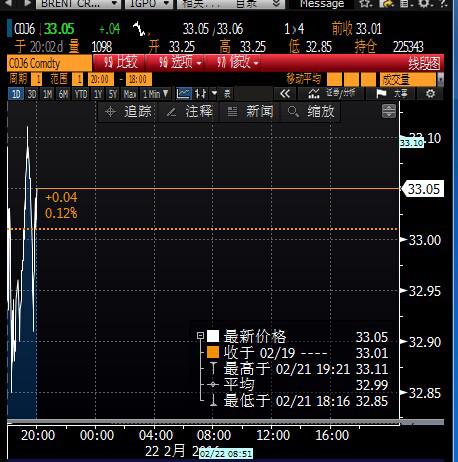The height and width of the screenshot is (462, 458).
Task: Click the white 最新价格 color swatch
Action: (213, 336)
